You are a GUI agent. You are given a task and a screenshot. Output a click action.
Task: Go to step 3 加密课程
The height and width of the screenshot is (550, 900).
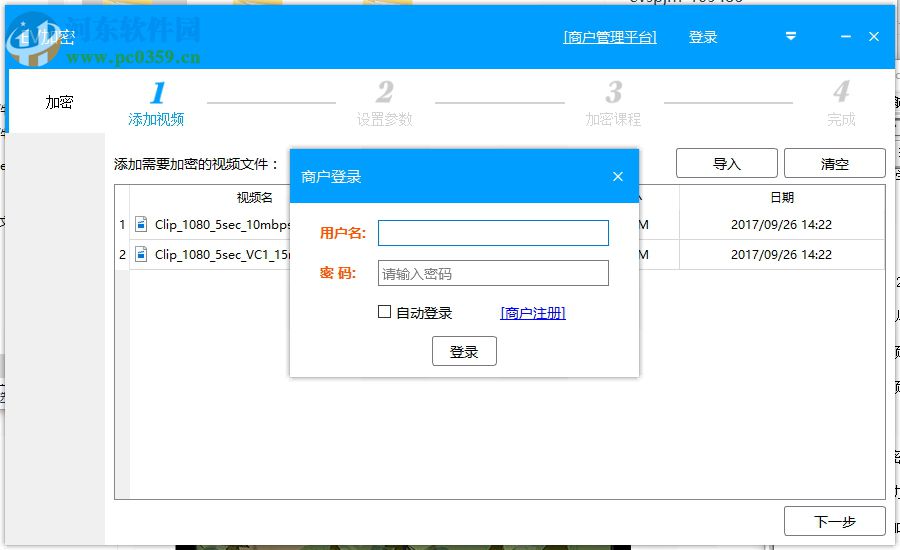613,104
